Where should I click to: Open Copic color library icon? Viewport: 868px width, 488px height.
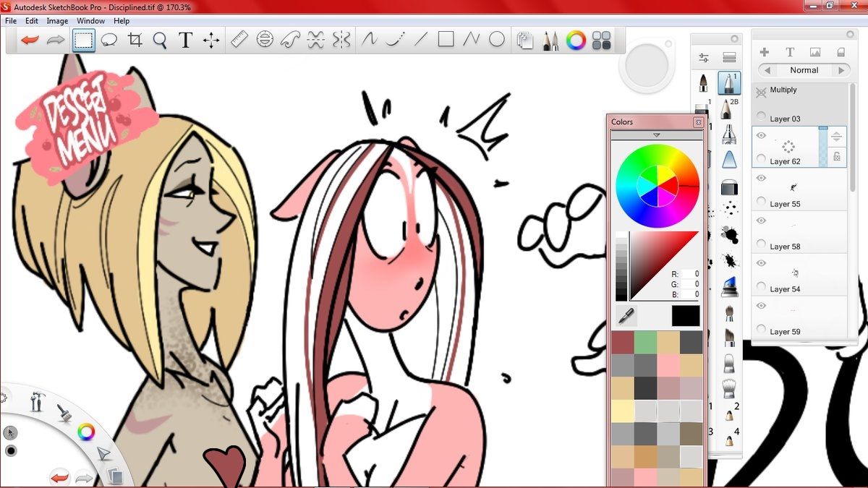coord(601,40)
